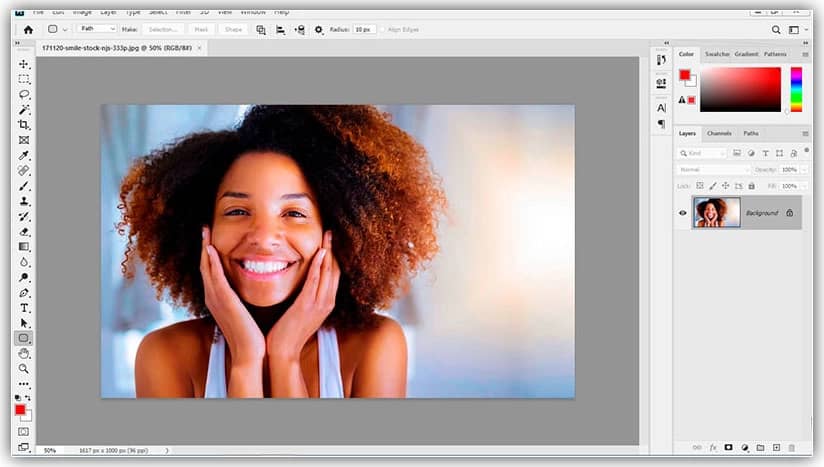Viewport: 824px width, 467px height.
Task: Open the Swatches tab
Action: tap(717, 54)
